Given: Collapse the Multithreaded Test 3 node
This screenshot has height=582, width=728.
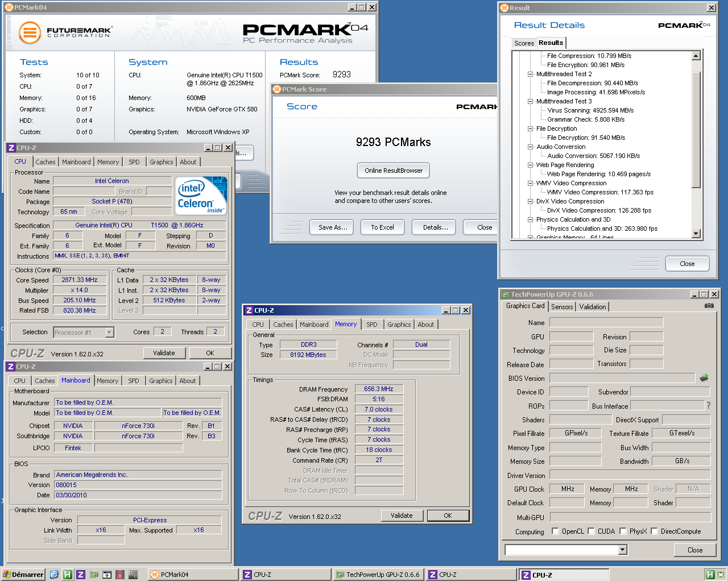Looking at the screenshot, I should click(x=531, y=101).
